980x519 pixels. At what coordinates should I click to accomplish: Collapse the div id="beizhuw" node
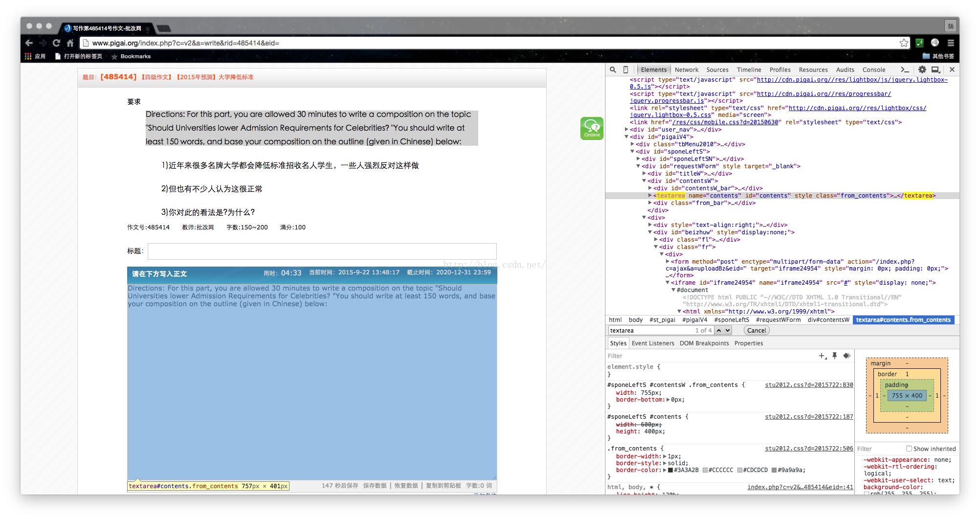tap(650, 232)
